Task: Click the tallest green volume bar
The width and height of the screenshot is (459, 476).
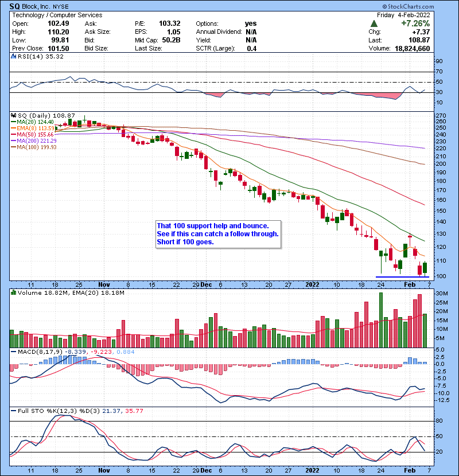Action: point(381,320)
